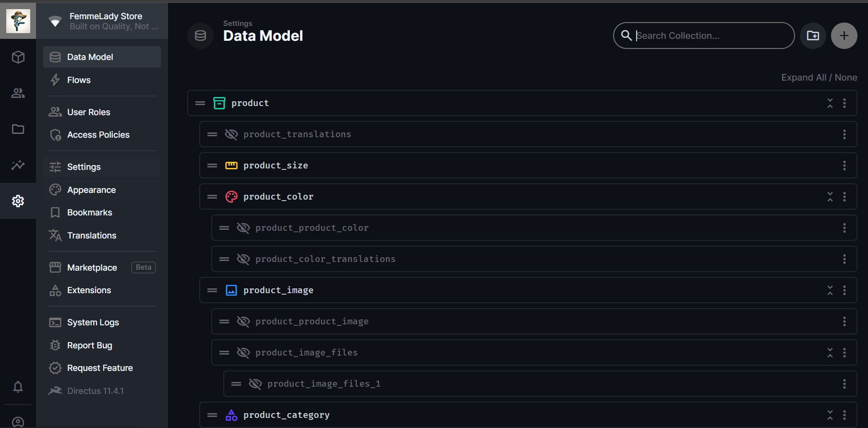
Task: Open options menu for product_color
Action: (844, 197)
